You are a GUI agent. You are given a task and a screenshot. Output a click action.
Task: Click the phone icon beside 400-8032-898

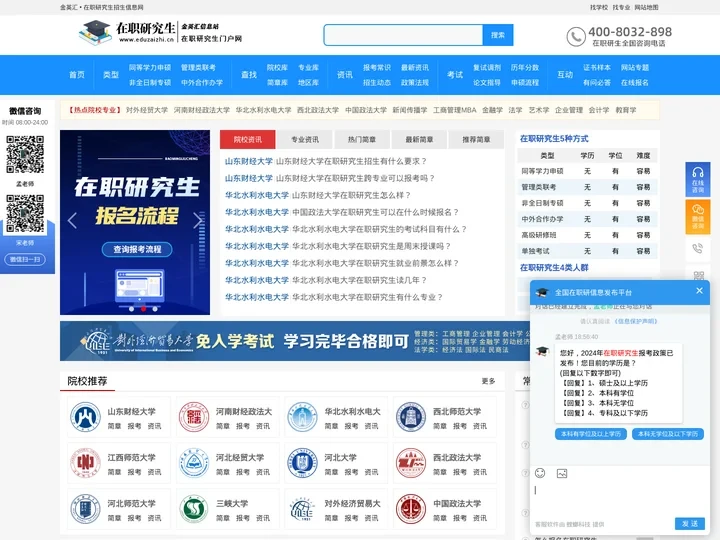coord(576,37)
